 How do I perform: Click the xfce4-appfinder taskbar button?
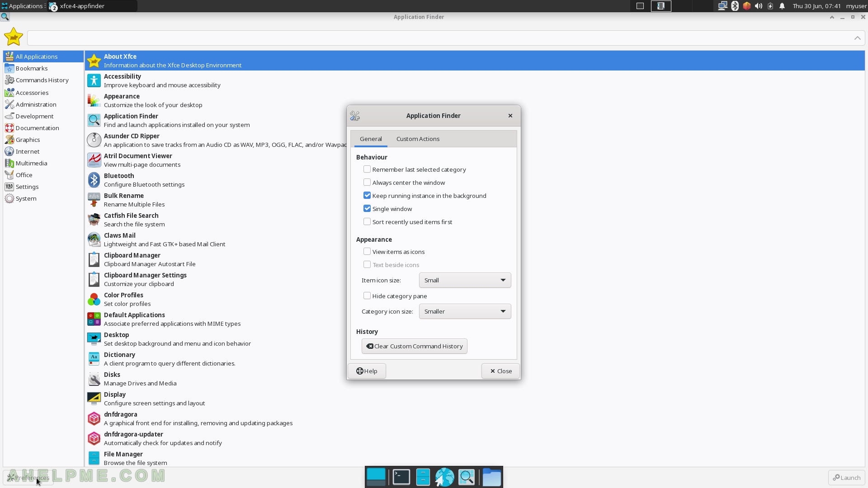92,6
